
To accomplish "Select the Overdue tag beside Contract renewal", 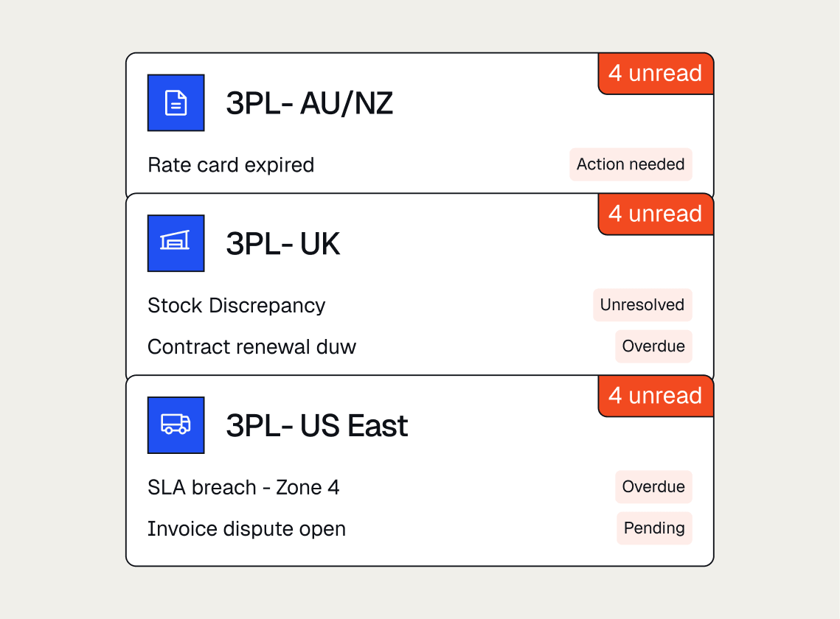I will tap(653, 346).
